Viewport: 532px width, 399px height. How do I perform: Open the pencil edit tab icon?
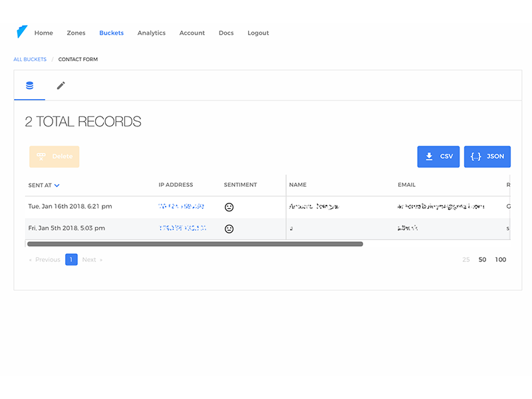61,86
